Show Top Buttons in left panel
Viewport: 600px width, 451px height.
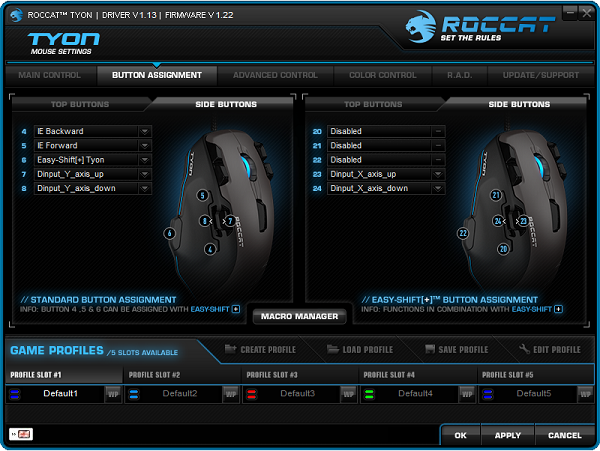click(80, 104)
